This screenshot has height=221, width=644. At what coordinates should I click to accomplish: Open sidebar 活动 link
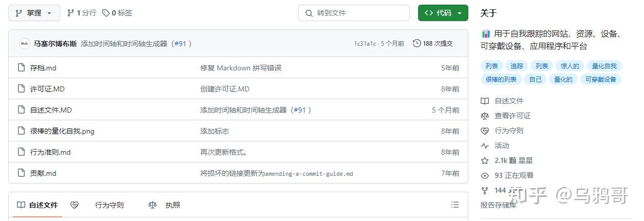502,145
